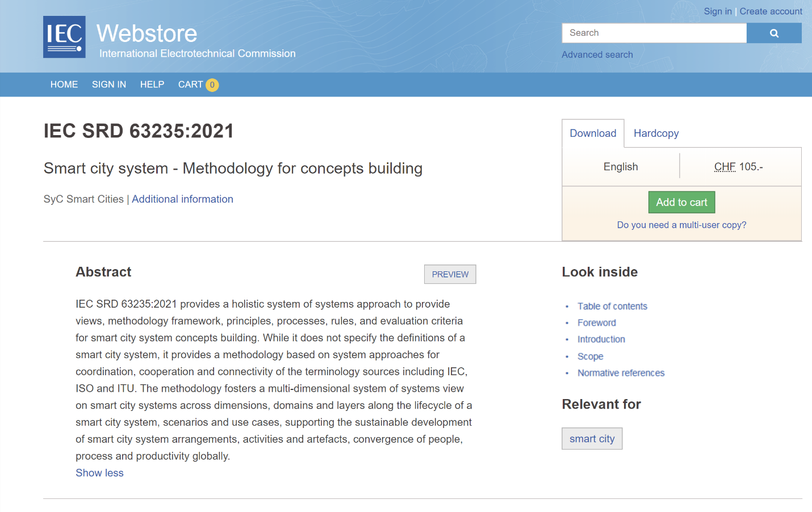Focus the Search input field
812x512 pixels.
click(654, 33)
